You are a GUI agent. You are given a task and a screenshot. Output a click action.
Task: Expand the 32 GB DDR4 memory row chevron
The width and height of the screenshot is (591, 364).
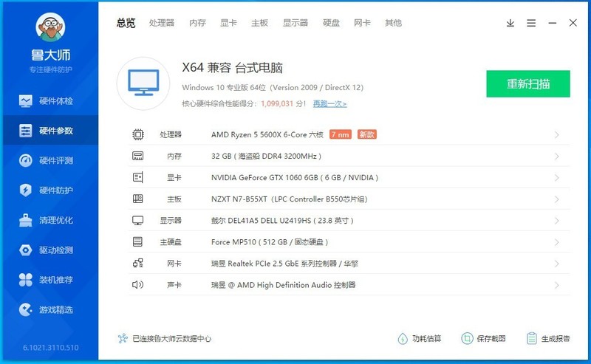tap(557, 157)
